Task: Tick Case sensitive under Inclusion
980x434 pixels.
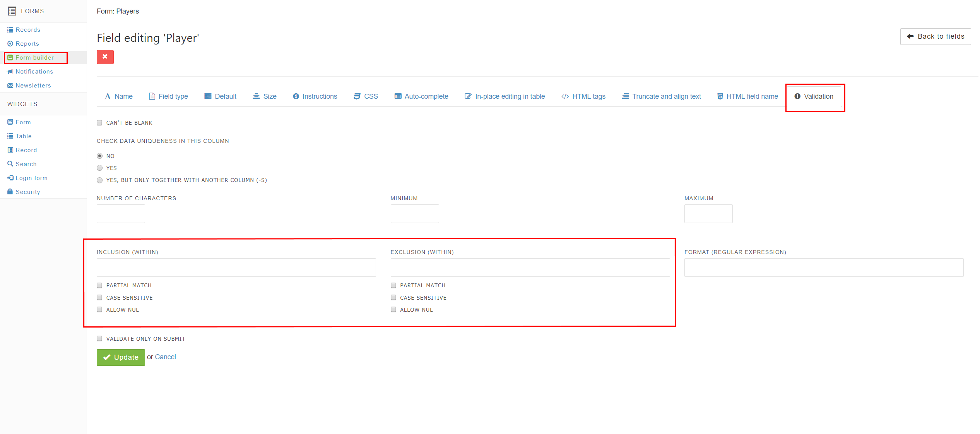Action: point(99,297)
